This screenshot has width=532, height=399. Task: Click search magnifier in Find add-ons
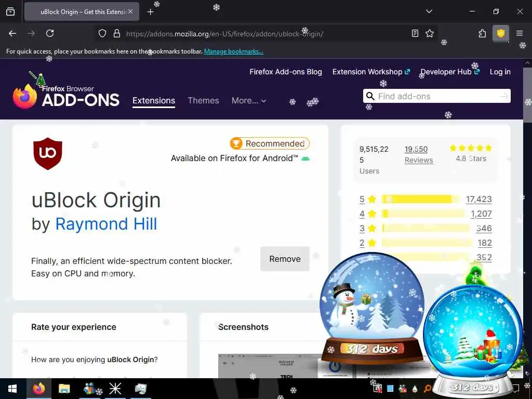tap(370, 96)
